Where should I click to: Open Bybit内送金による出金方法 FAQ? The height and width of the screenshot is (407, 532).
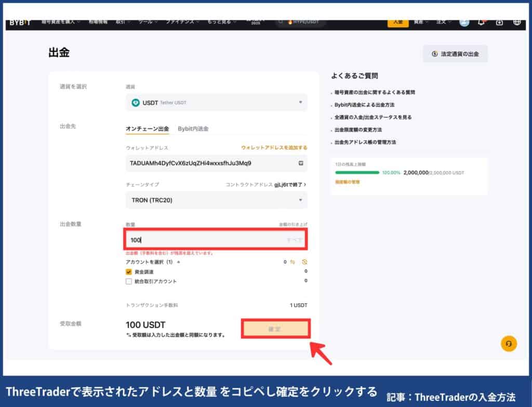click(364, 105)
